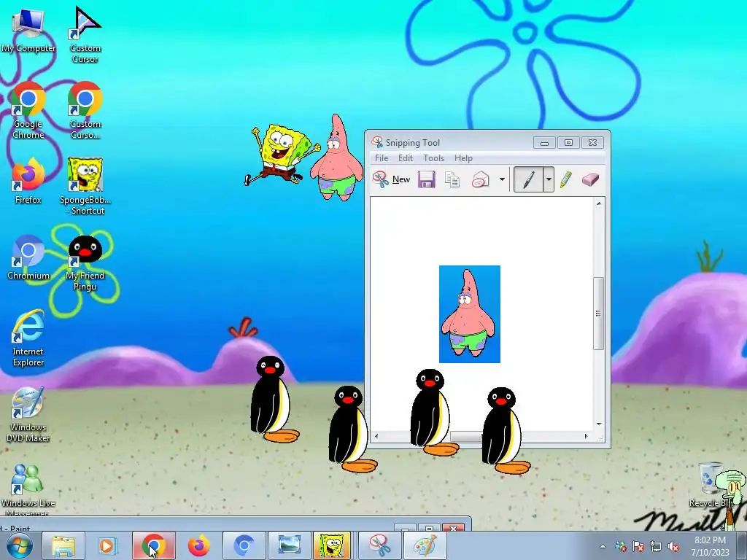Select Windows DVD Maker desktop shortcut

point(28,414)
